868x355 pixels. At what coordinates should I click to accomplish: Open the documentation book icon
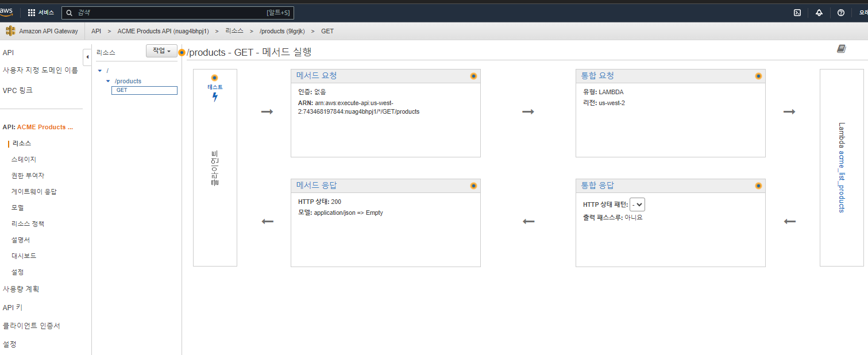point(842,49)
